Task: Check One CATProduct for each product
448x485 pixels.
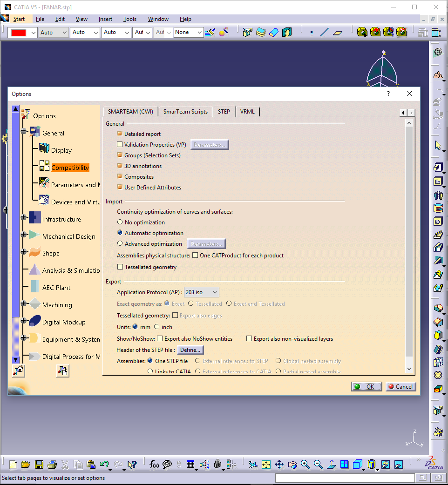Action: 195,255
